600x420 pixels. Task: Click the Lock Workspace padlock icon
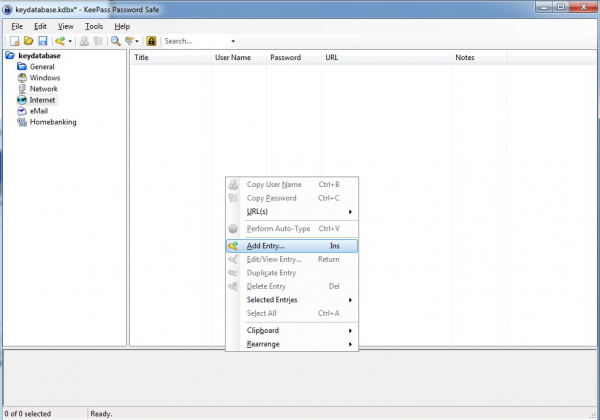[151, 41]
